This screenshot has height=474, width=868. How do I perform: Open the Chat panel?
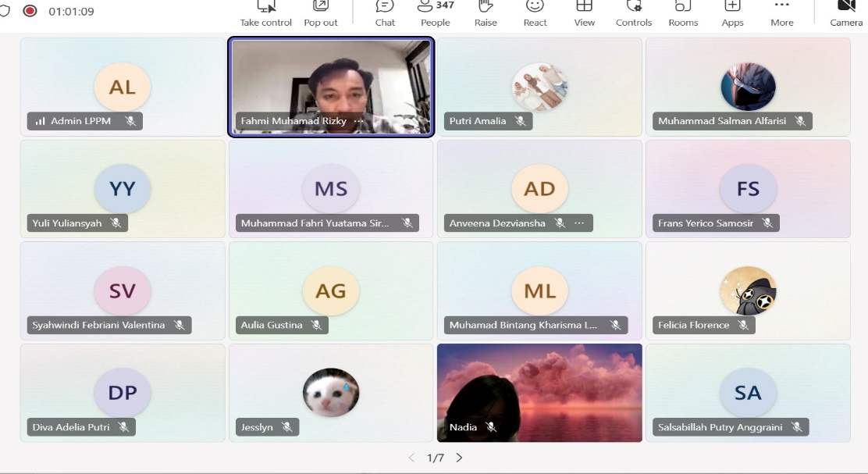tap(385, 13)
